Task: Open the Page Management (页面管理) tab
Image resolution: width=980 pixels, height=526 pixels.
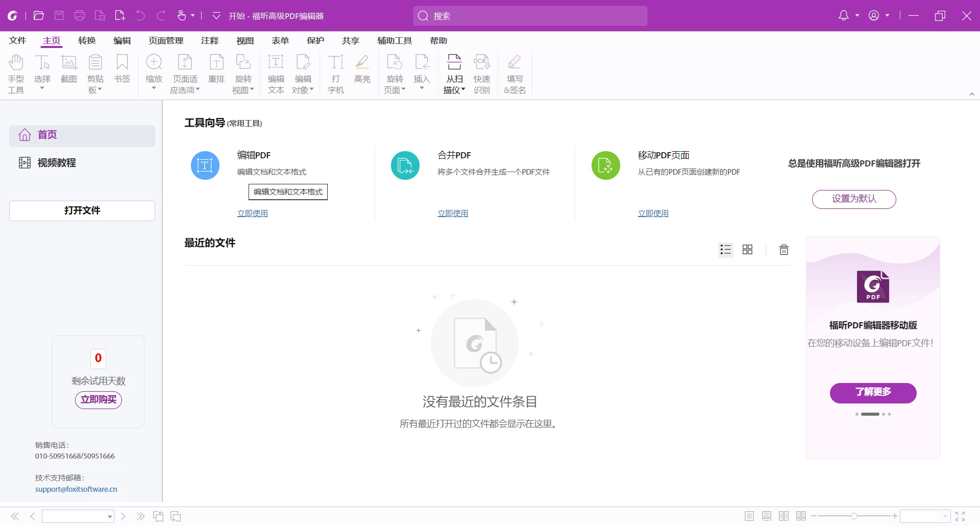Action: pos(166,40)
